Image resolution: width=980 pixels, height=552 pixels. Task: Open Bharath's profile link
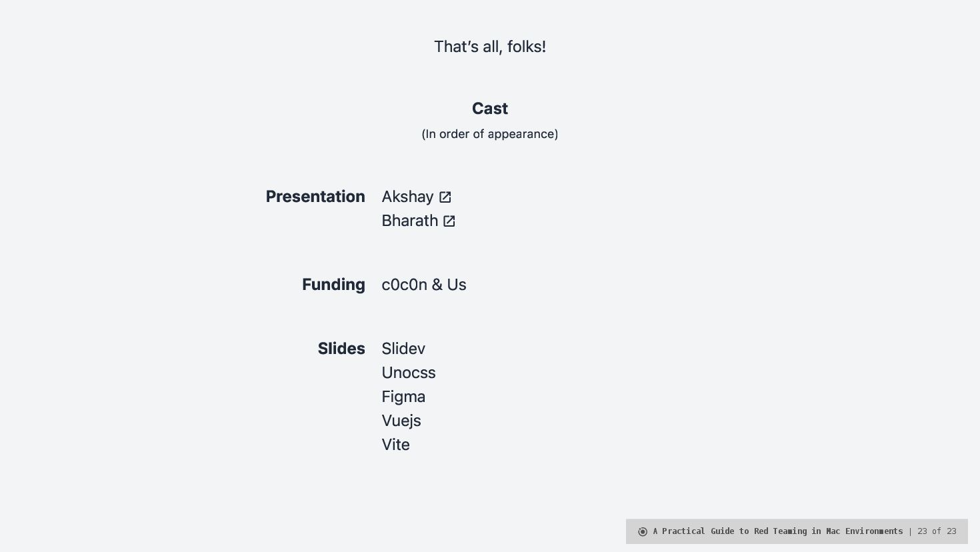(409, 221)
